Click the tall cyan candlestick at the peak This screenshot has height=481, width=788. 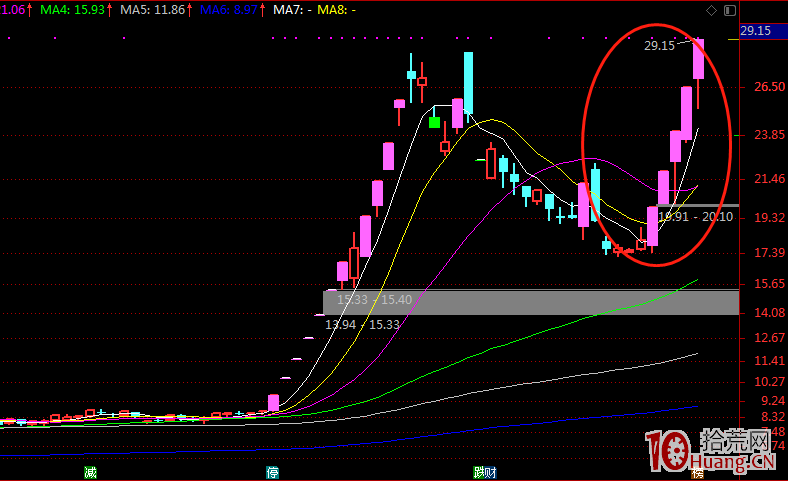pos(468,82)
